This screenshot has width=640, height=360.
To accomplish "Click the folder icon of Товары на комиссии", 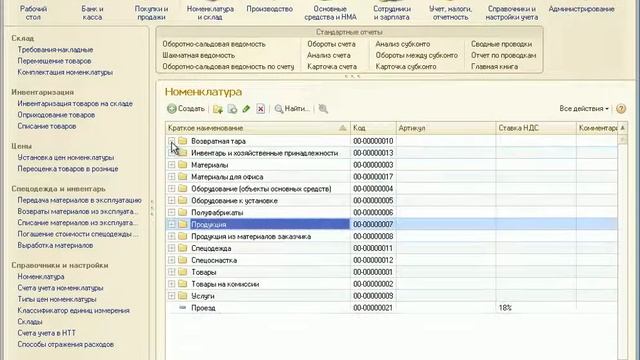I will 182,284.
